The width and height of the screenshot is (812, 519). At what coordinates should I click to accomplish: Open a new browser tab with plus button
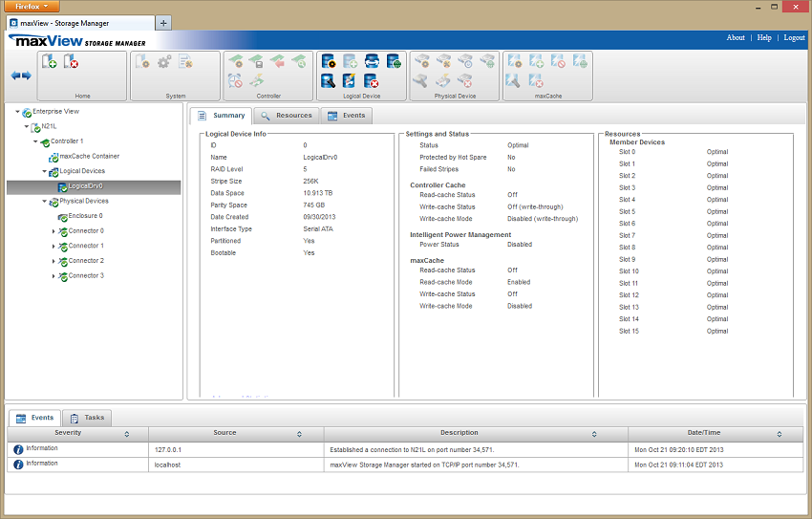coord(163,23)
